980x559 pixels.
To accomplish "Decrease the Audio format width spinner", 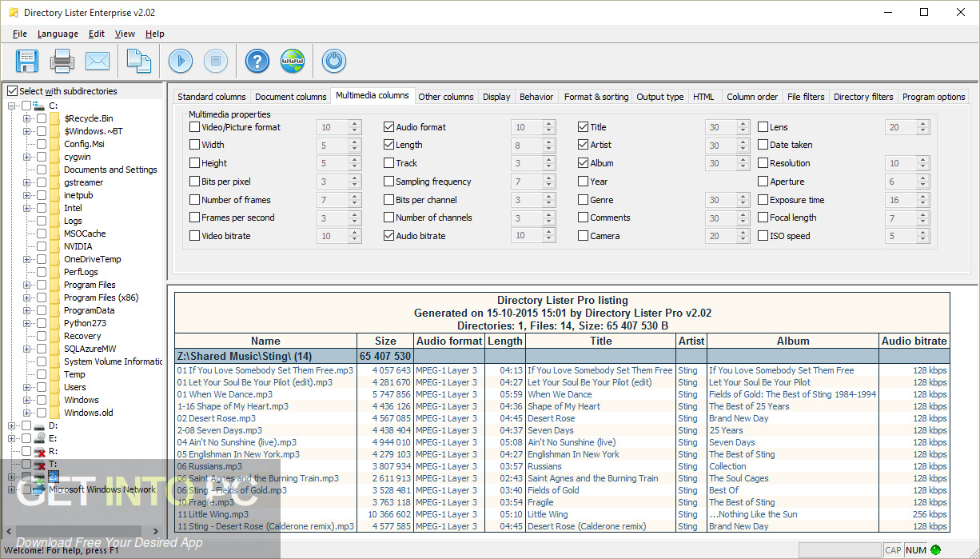I will (x=549, y=130).
